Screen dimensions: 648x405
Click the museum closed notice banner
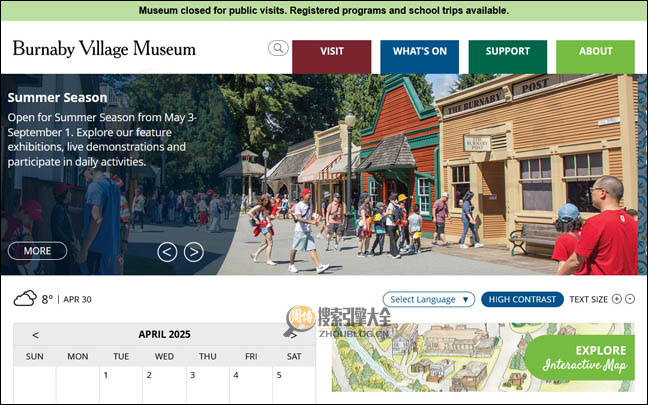pyautogui.click(x=324, y=11)
